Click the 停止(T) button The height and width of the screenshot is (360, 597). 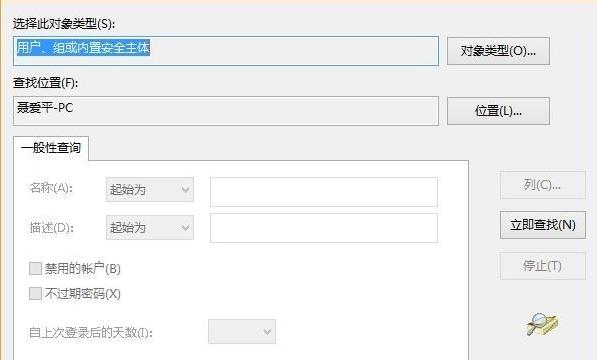tap(543, 266)
